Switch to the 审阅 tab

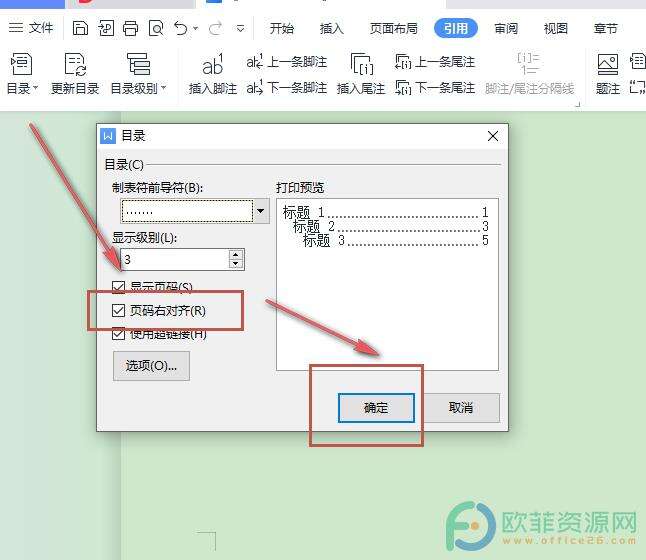click(x=506, y=28)
